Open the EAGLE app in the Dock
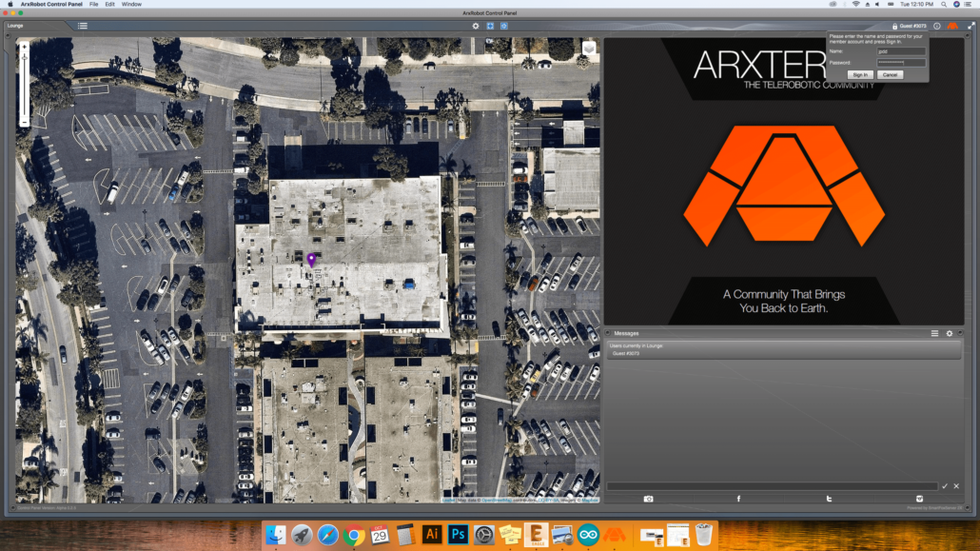The width and height of the screenshot is (980, 551). coord(536,535)
